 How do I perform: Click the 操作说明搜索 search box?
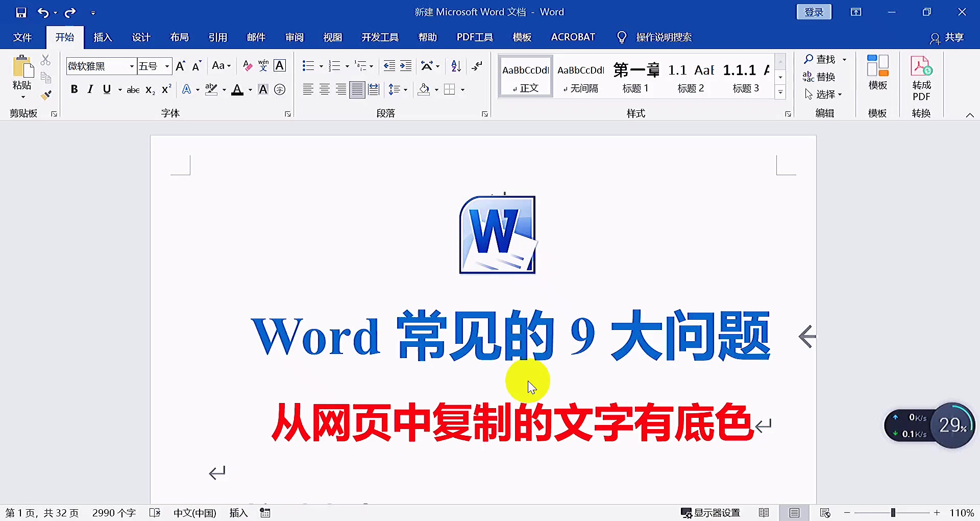pos(664,37)
